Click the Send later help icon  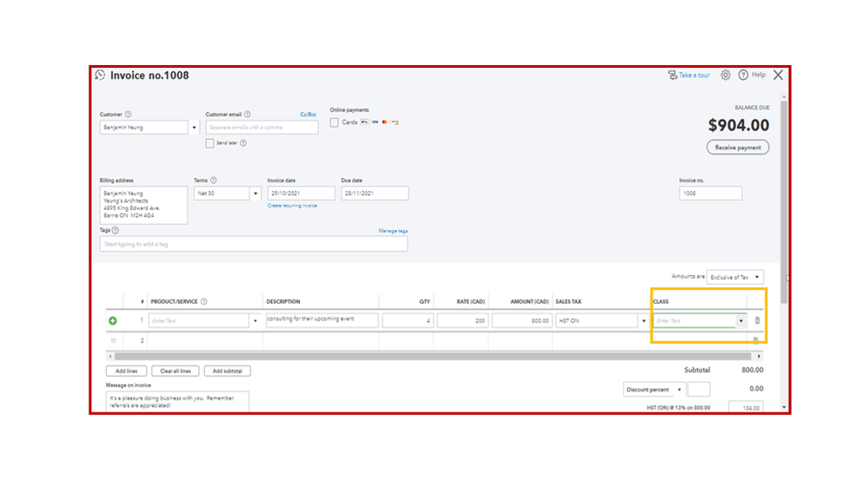click(x=243, y=143)
